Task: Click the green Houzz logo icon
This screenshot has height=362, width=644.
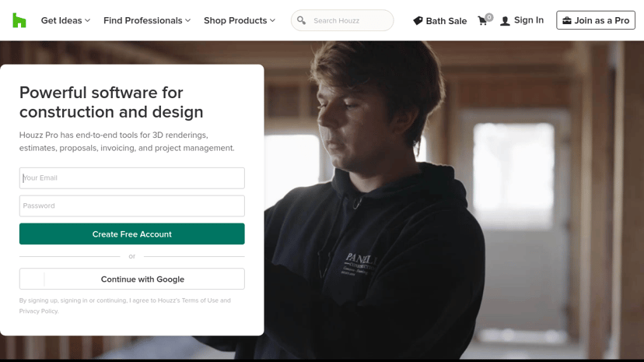Action: tap(19, 20)
